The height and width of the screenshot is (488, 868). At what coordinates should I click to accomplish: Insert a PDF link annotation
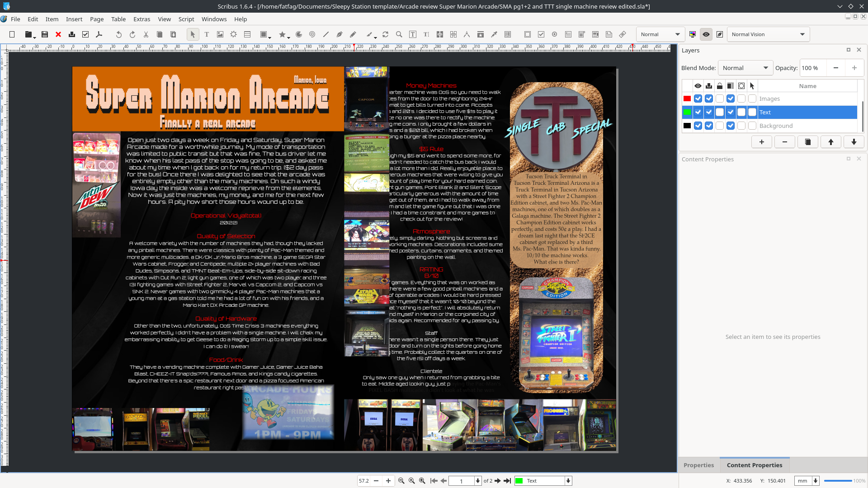(622, 34)
